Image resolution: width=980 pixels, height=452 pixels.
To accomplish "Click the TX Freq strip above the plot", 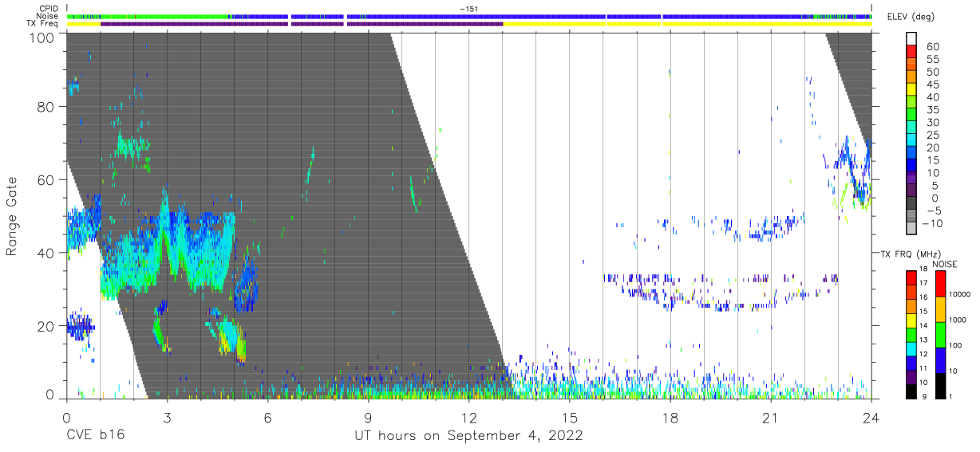I will 469,24.
